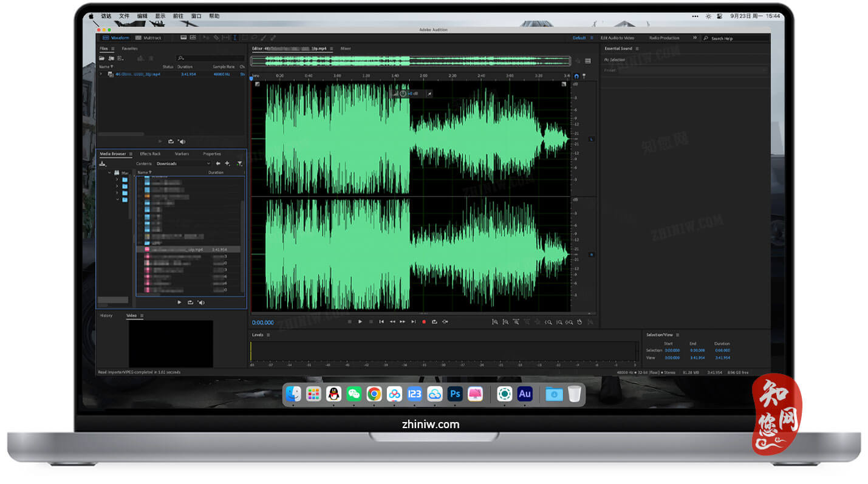The image size is (868, 484).
Task: Select the Marquee Selection tool
Action: (245, 38)
